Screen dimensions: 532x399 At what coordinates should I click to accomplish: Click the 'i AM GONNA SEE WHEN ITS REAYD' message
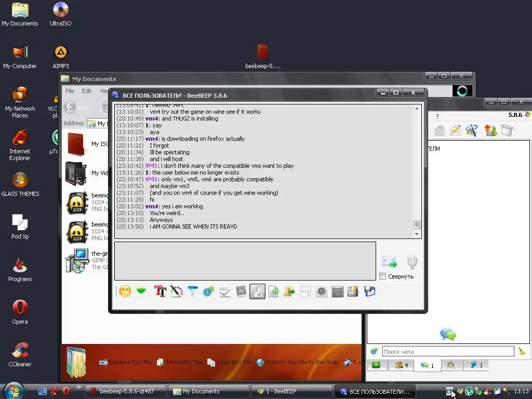pyautogui.click(x=193, y=227)
